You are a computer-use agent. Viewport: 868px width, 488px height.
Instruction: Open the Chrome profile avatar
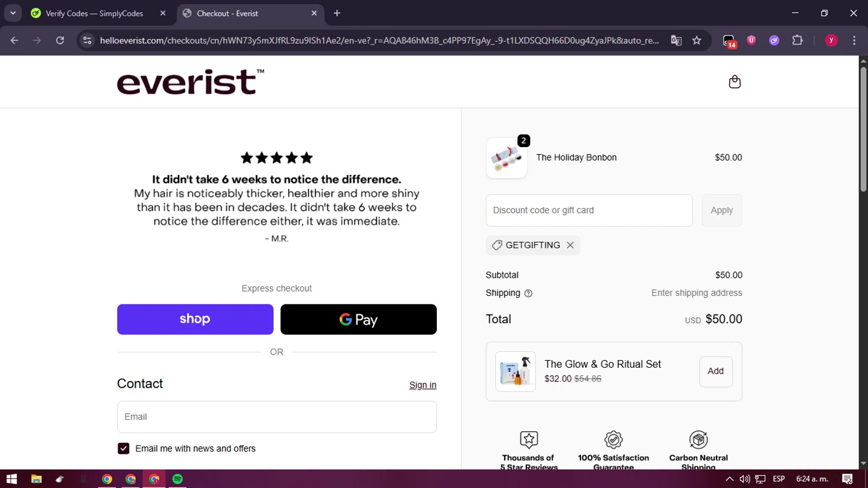point(831,41)
